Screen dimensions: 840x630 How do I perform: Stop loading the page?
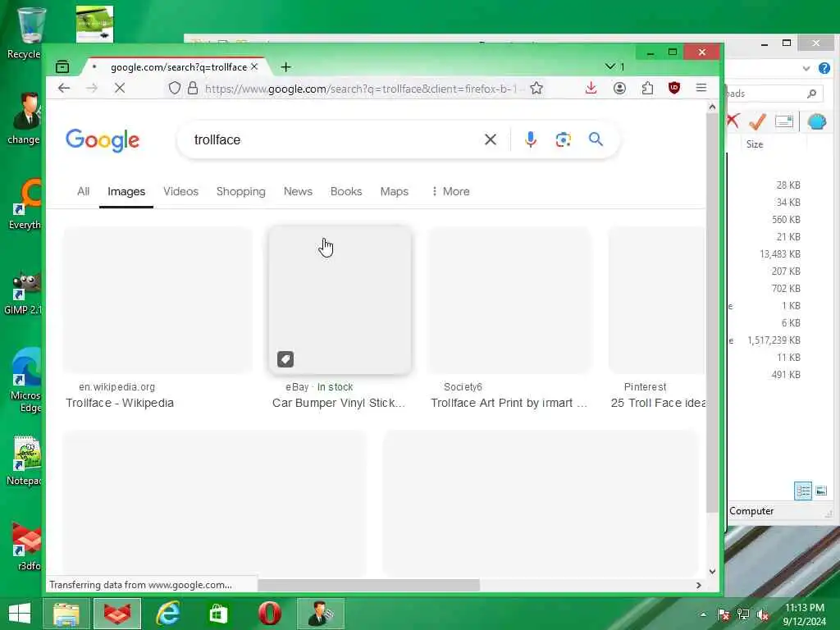(x=120, y=88)
